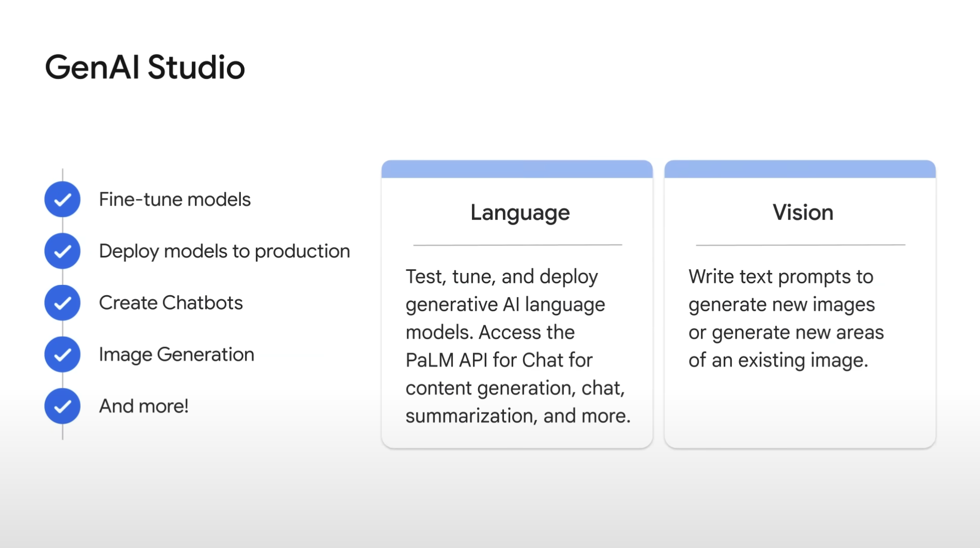Click the checkmark icon beside Fine-tune models

pos(63,200)
